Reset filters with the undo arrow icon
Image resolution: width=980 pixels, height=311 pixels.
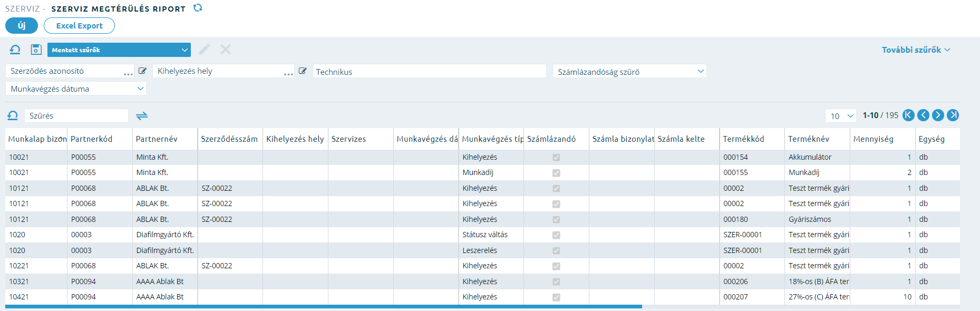[x=15, y=50]
